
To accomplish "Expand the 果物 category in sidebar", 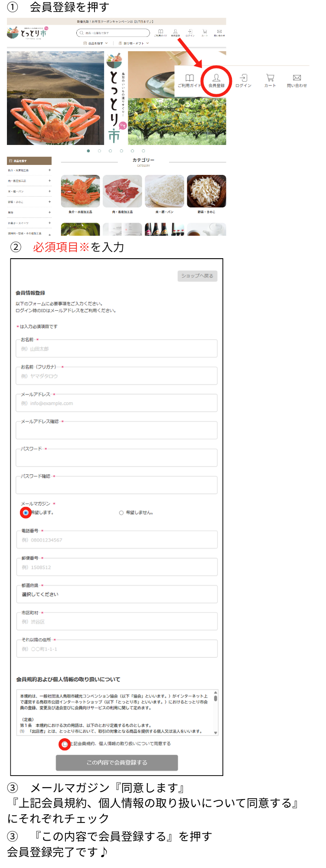I will 49,213.
